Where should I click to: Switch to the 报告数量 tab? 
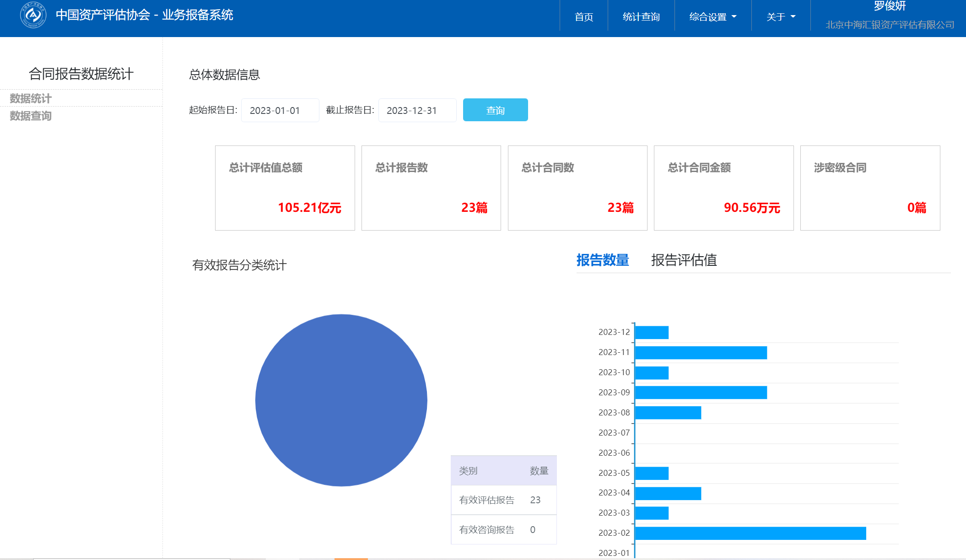602,260
